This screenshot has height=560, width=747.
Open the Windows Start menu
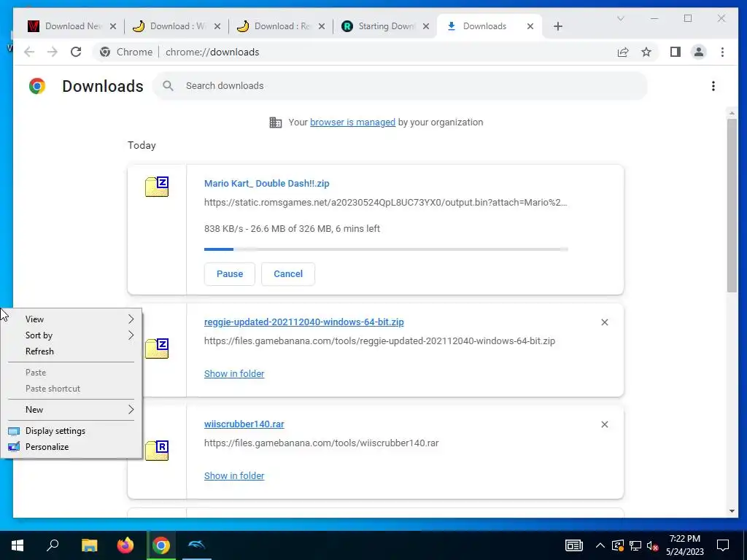18,545
